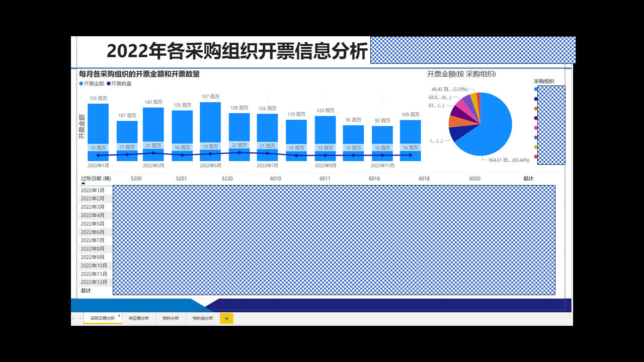Image resolution: width=644 pixels, height=362 pixels.
Task: Click the 6020 column header
Action: click(x=475, y=178)
